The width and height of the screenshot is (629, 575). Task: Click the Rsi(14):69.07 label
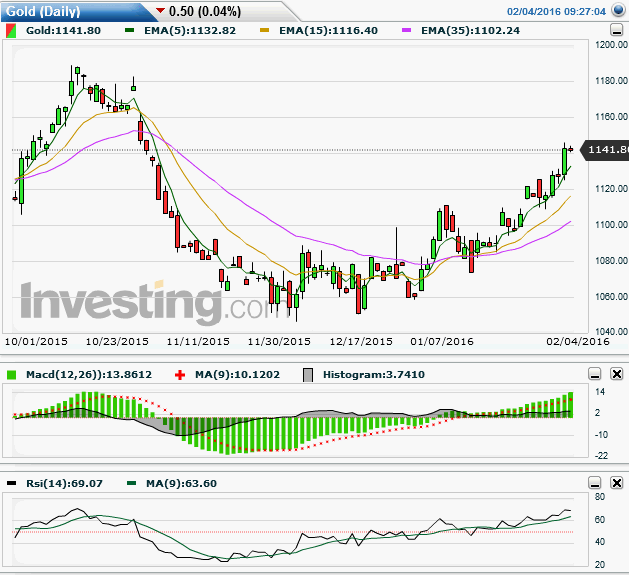(64, 483)
